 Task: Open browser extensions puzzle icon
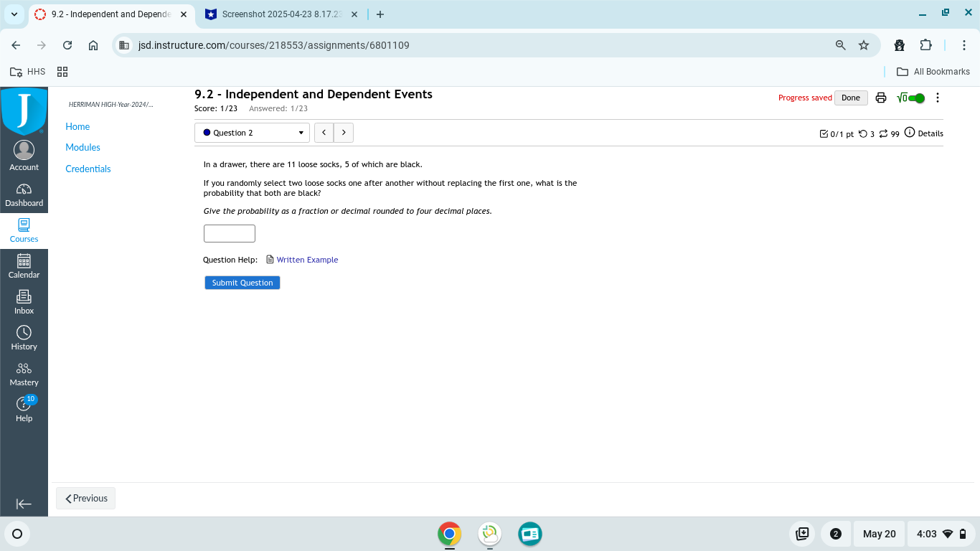pyautogui.click(x=925, y=45)
